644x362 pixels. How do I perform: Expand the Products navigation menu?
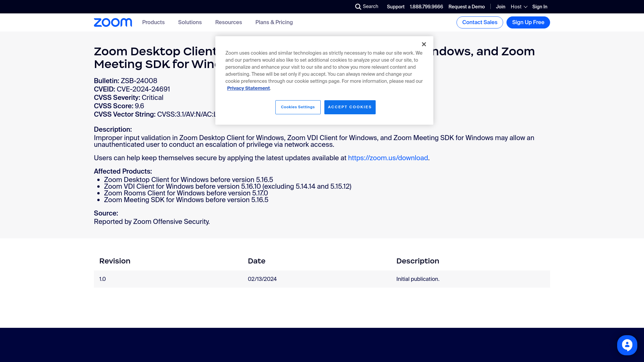click(x=154, y=22)
